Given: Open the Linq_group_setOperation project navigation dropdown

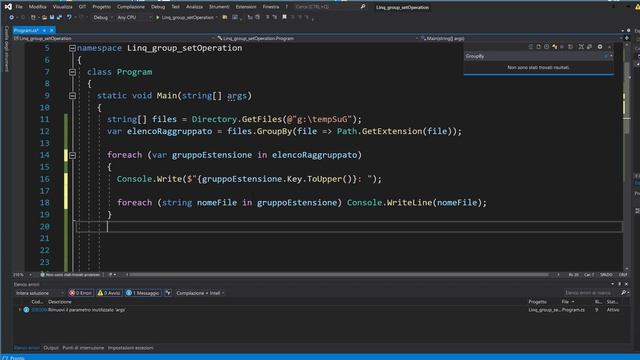Looking at the screenshot, I should 113,38.
